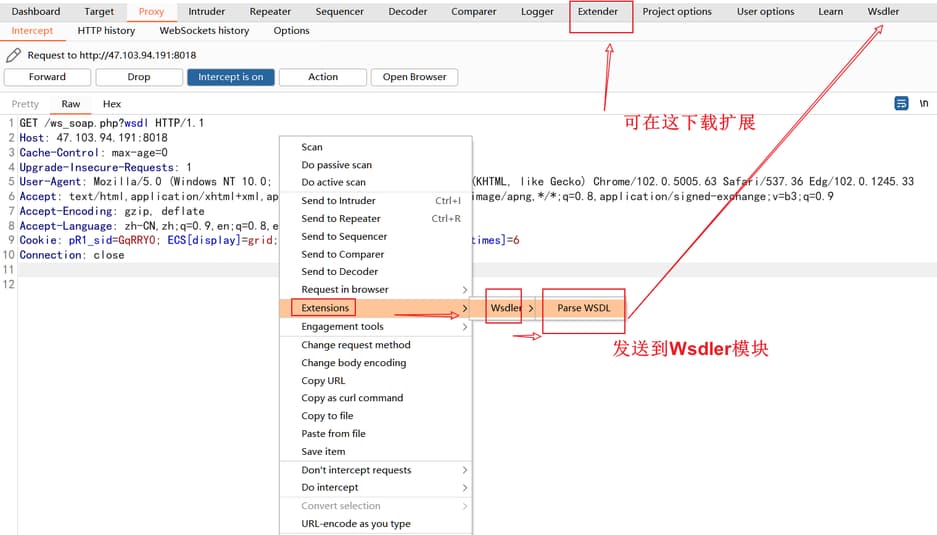Open the Extender tab
Image resolution: width=937 pixels, height=535 pixels.
[x=598, y=11]
